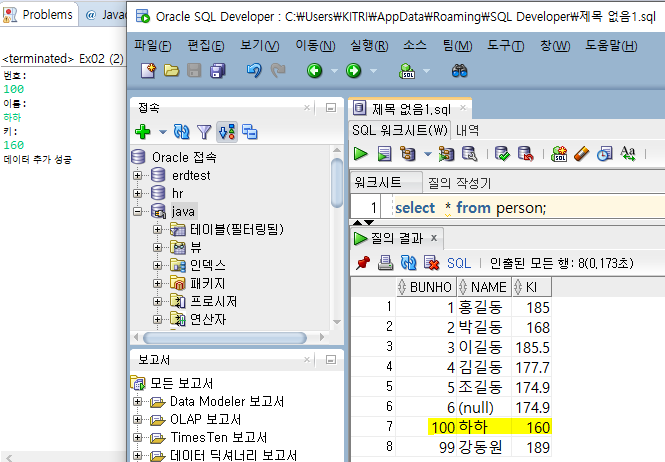Click the binoculars Find DB Object icon
The image size is (665, 462).
459,70
